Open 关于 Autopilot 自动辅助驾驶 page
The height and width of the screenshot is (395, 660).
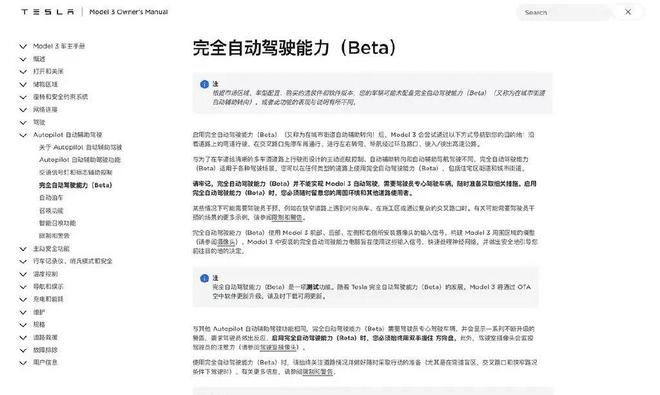point(80,147)
